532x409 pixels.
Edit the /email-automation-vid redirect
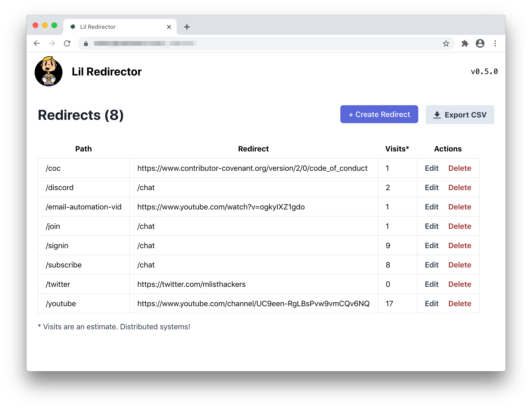point(431,207)
